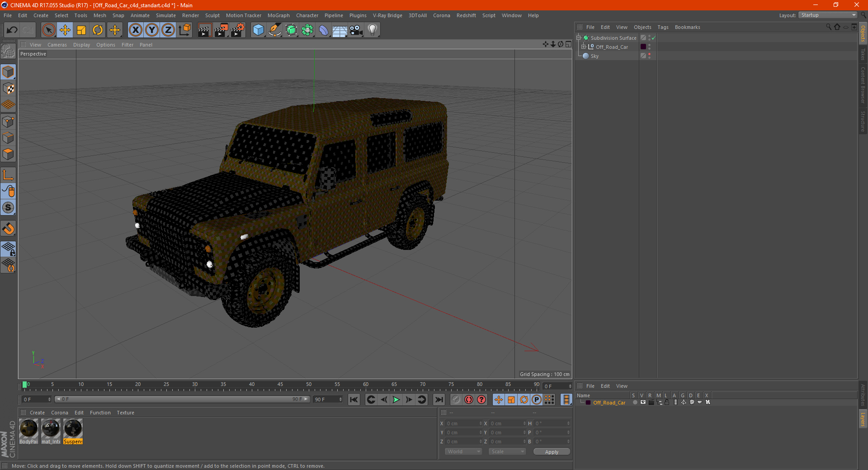Click layer color swatch in Layers panel
The width and height of the screenshot is (868, 470).
[x=588, y=403]
